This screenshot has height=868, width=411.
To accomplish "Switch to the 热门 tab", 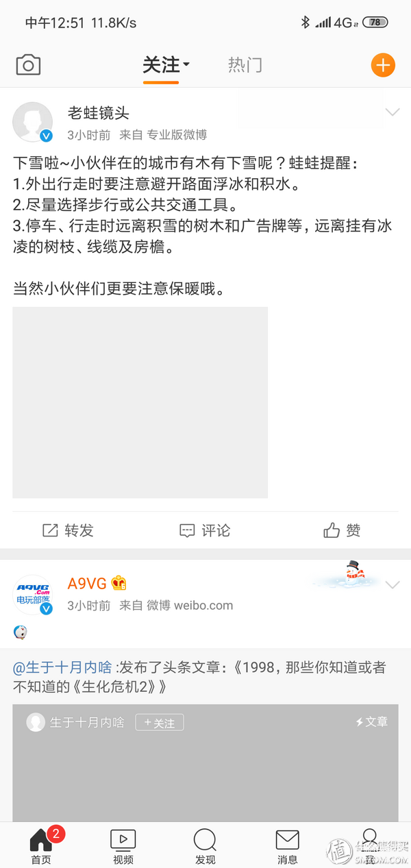I will tap(245, 65).
